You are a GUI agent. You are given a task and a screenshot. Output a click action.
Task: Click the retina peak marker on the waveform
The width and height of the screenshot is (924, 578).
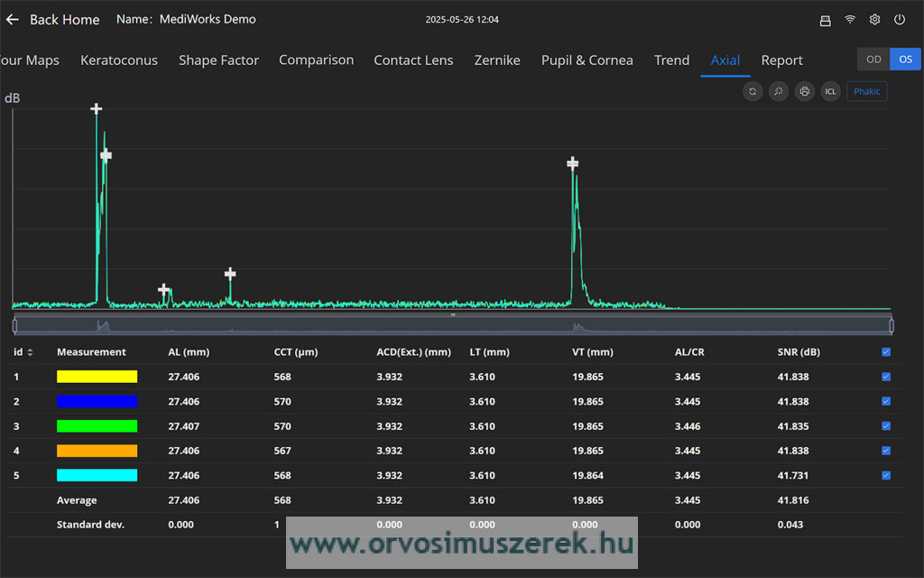coord(572,163)
